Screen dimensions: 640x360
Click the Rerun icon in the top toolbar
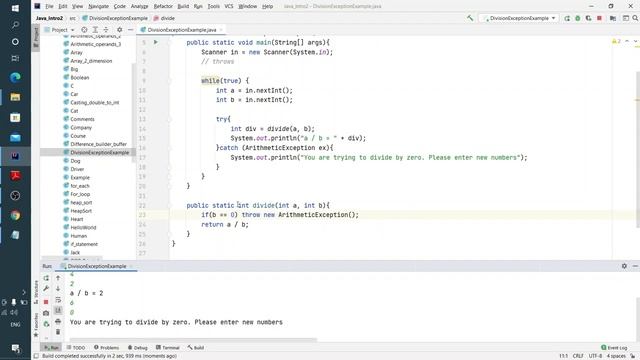(x=567, y=18)
